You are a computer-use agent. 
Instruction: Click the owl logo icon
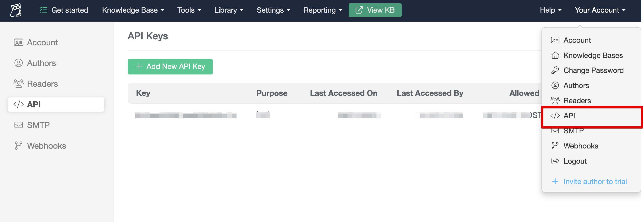[16, 10]
